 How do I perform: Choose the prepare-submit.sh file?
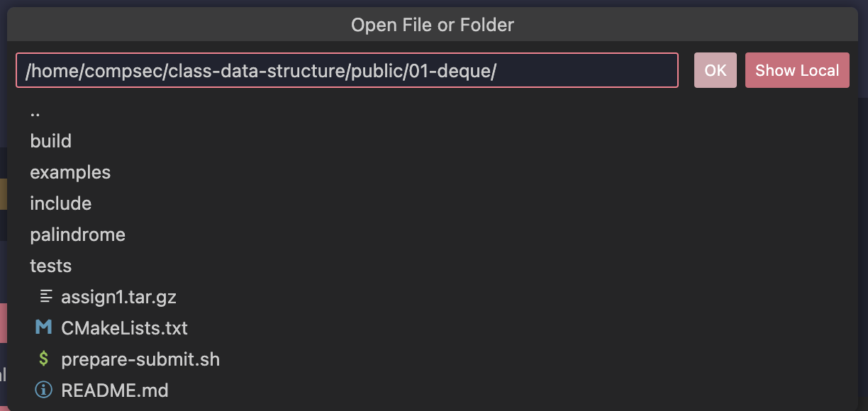tap(140, 359)
